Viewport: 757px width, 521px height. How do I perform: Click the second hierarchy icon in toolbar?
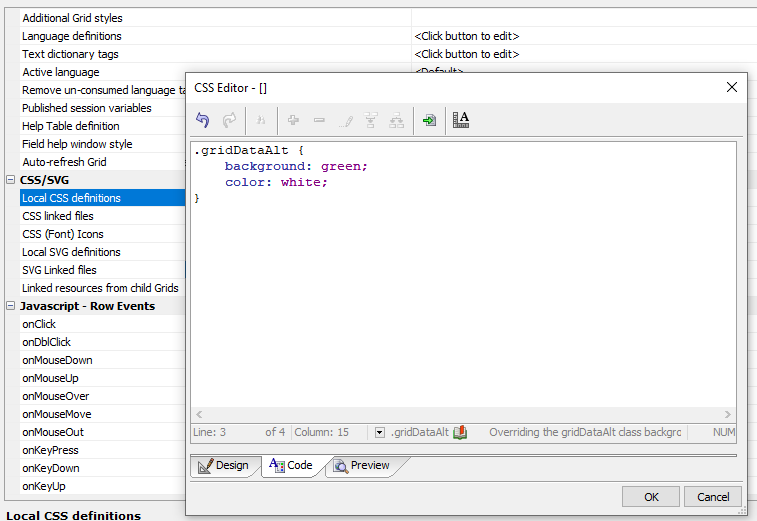point(396,120)
